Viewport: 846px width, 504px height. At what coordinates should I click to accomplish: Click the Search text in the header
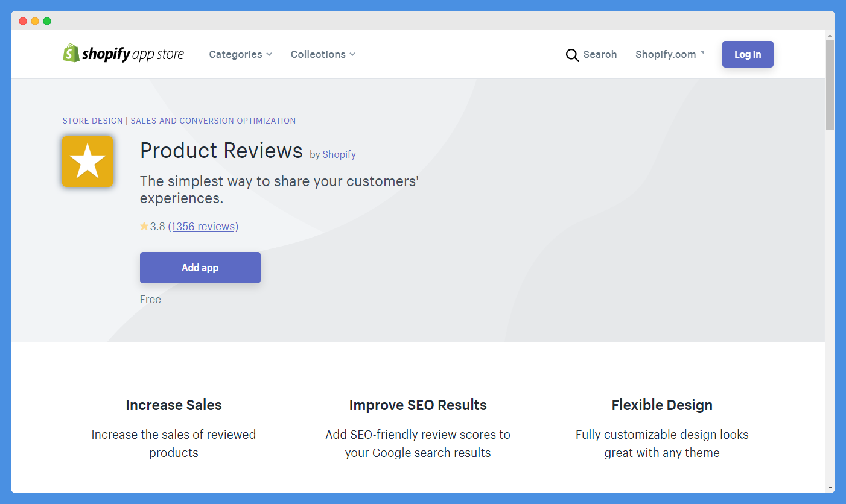point(600,54)
